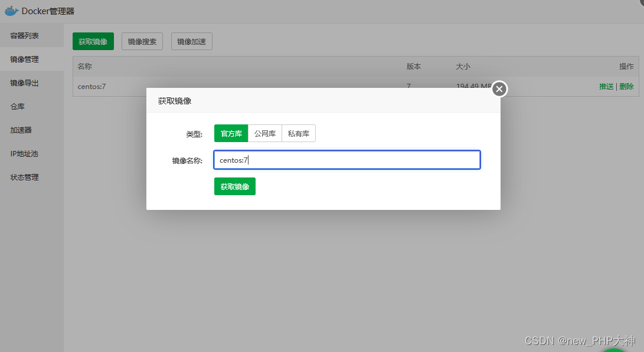Close the 获取镜像 dialog with X
This screenshot has width=644, height=352.
pos(499,89)
